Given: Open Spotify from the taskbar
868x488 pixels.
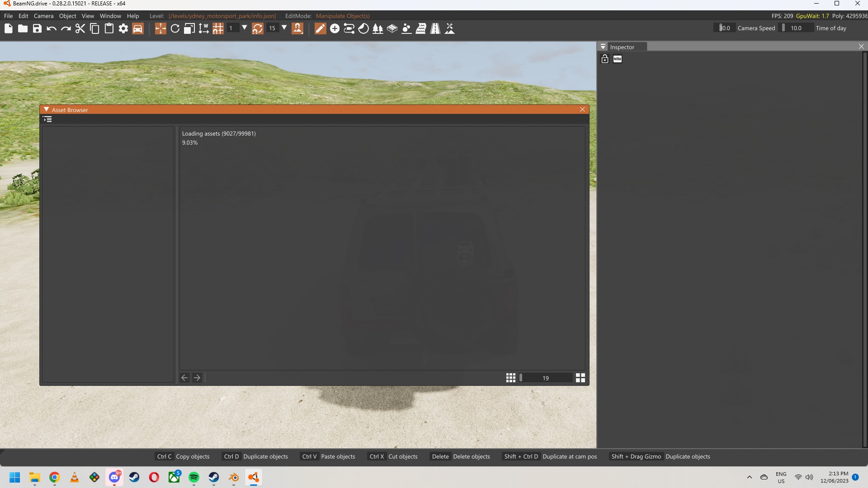Looking at the screenshot, I should point(194,477).
